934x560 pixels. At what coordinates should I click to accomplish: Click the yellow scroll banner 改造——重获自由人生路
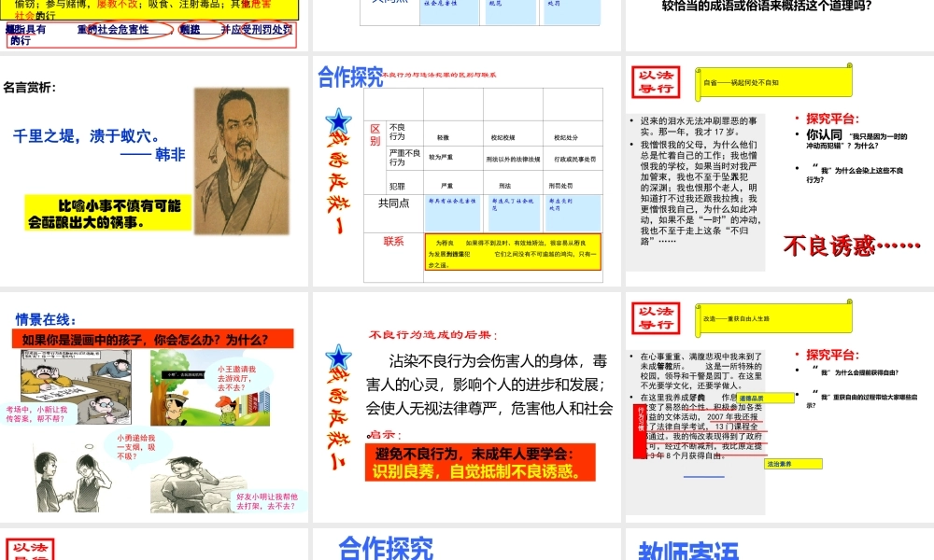tap(773, 318)
